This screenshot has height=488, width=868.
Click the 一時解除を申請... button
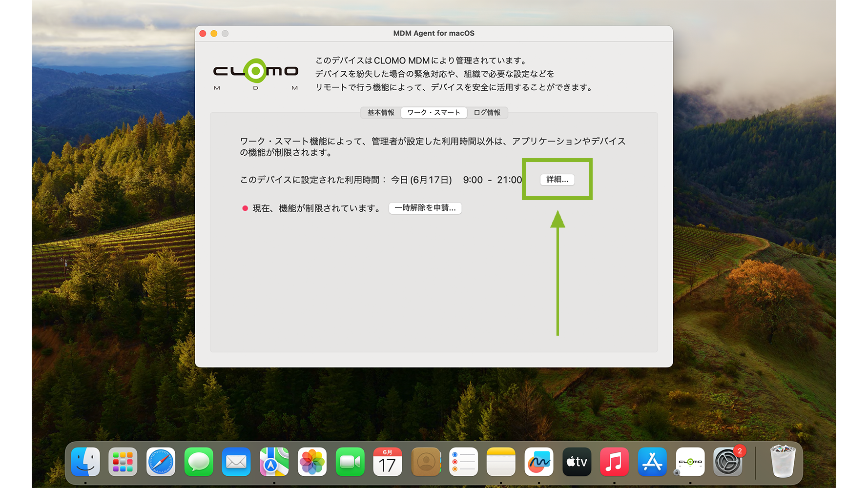tap(425, 208)
